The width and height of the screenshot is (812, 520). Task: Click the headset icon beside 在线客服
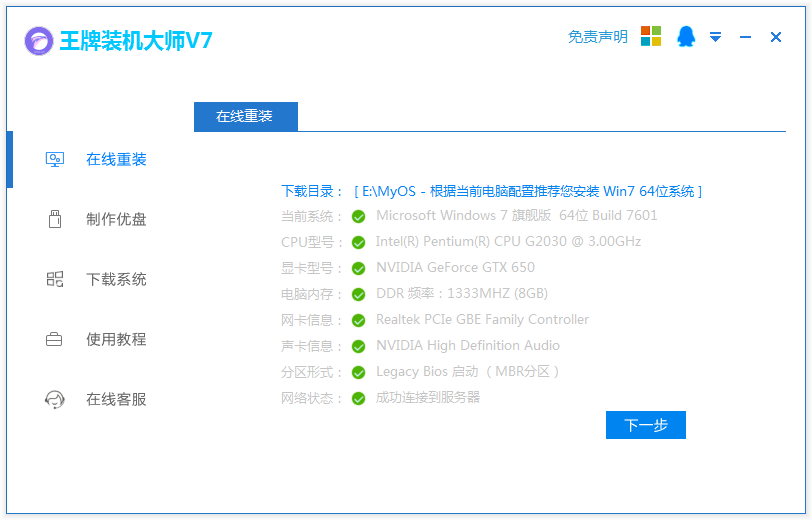(x=55, y=399)
